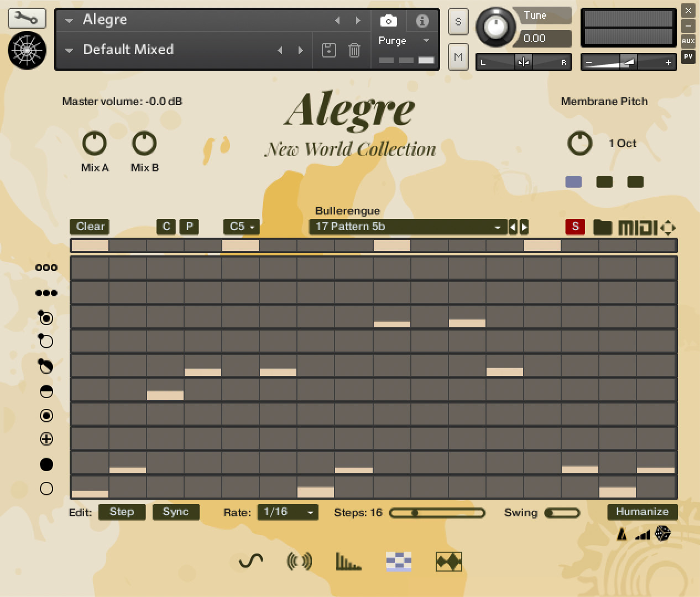Open the wrench settings icon top-left
The width and height of the screenshot is (700, 597).
point(27,18)
